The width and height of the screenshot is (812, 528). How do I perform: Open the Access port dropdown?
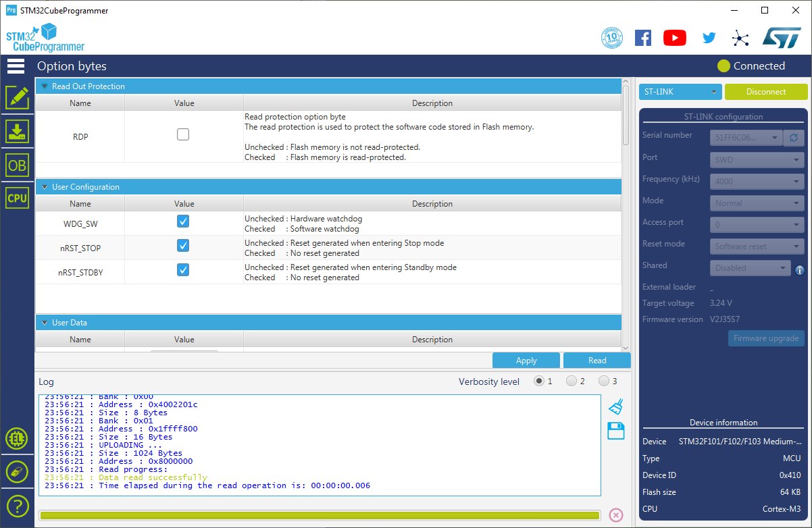[757, 224]
